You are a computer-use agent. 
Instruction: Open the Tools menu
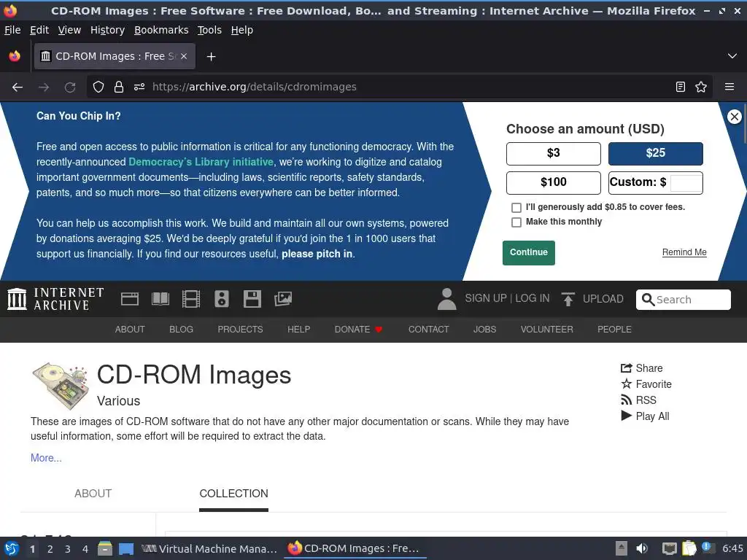tap(209, 30)
